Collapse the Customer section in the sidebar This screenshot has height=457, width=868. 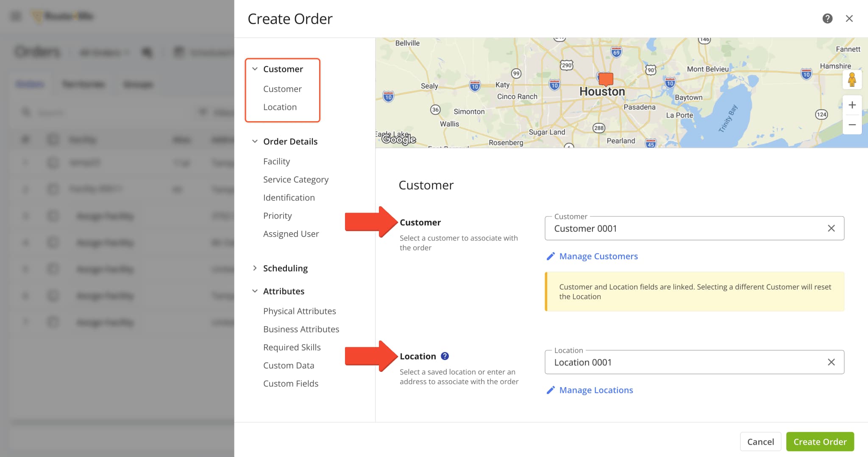point(255,68)
